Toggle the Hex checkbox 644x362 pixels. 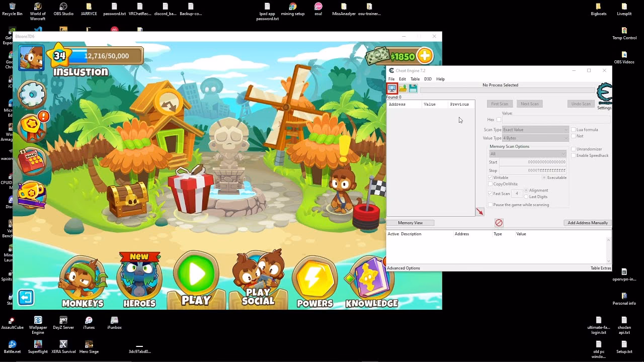499,120
